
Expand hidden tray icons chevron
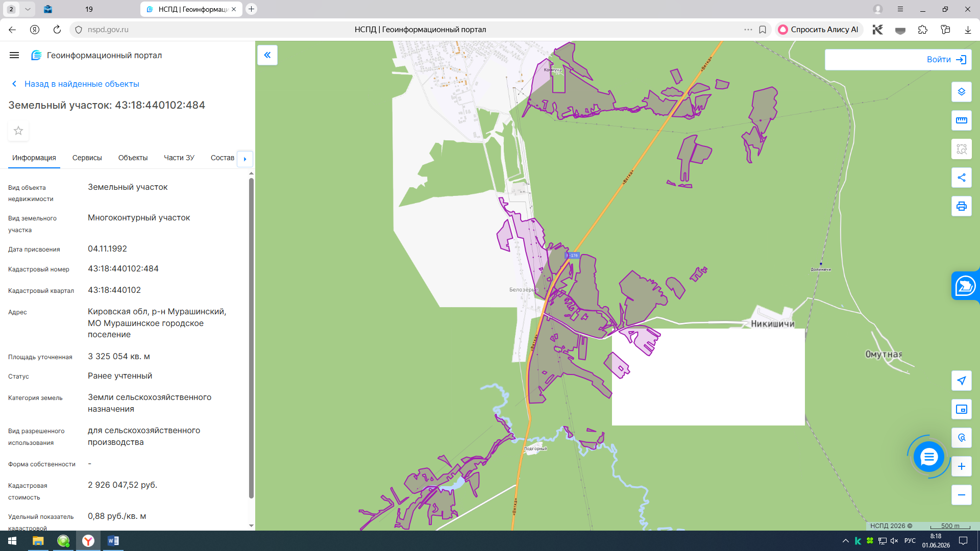[845, 541]
